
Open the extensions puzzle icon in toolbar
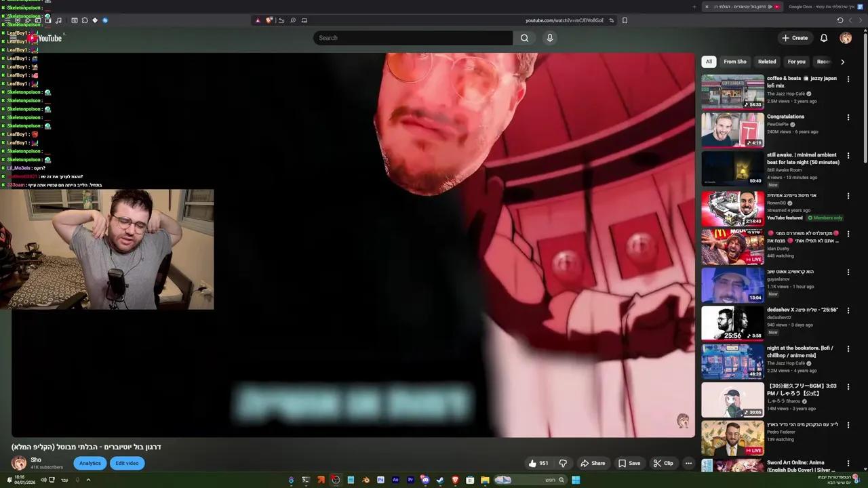85,20
